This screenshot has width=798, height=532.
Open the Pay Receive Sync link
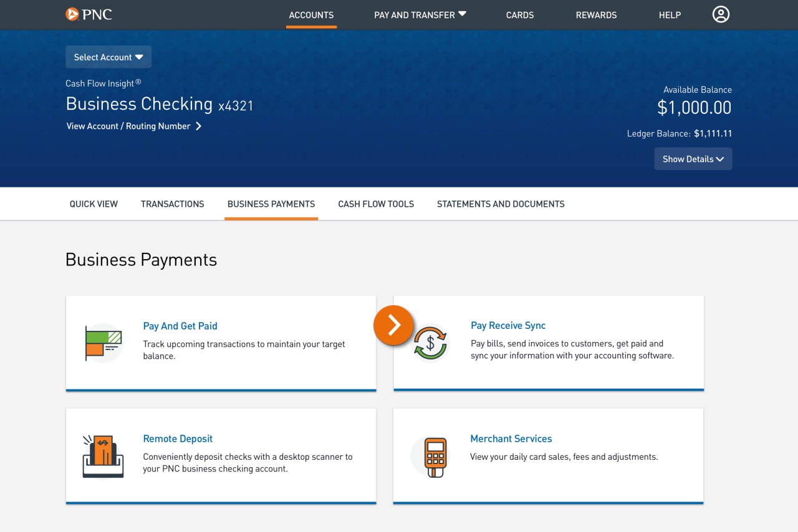(x=508, y=325)
